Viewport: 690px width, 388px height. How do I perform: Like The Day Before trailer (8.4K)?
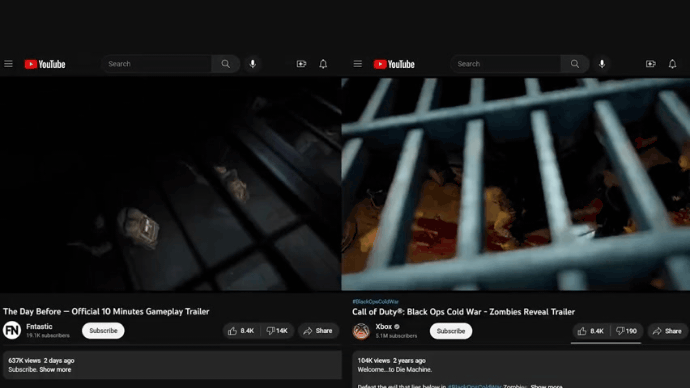tap(241, 331)
